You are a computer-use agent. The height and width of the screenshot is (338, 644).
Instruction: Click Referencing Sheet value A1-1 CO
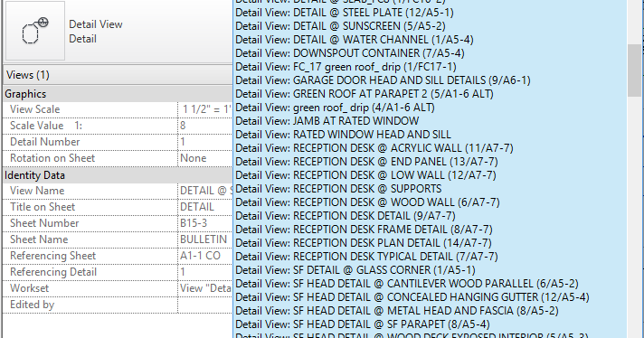click(205, 256)
